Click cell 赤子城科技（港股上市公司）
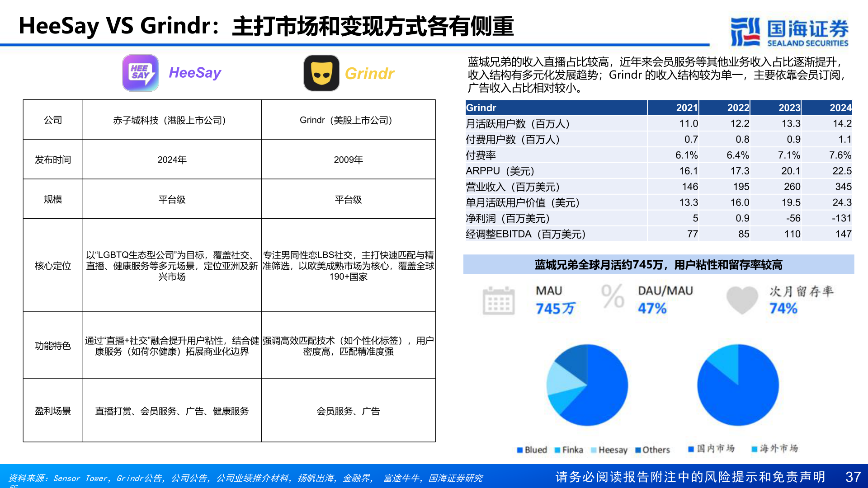The height and width of the screenshot is (488, 868). point(172,120)
